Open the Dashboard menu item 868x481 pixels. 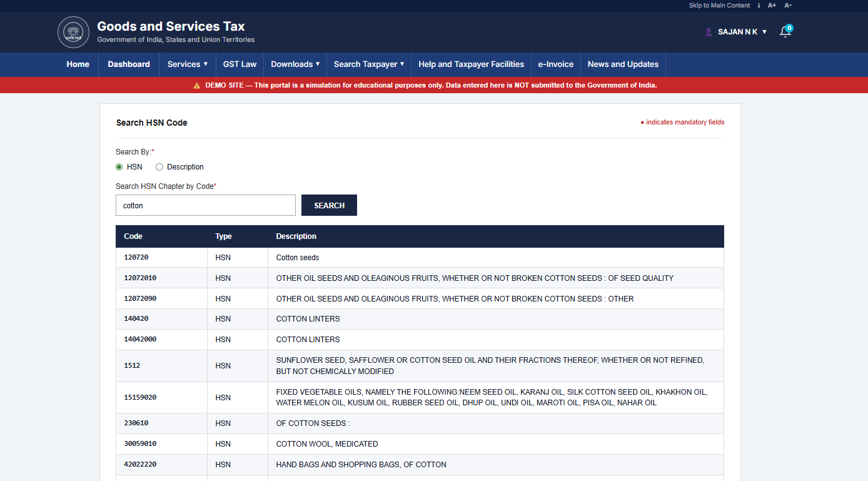[x=129, y=64]
